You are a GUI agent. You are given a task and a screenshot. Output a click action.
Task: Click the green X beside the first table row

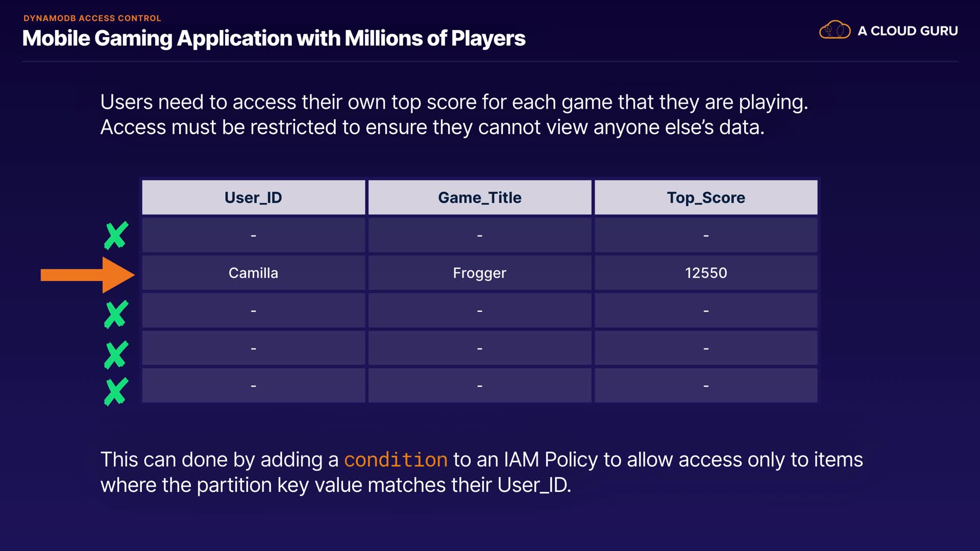click(x=116, y=235)
